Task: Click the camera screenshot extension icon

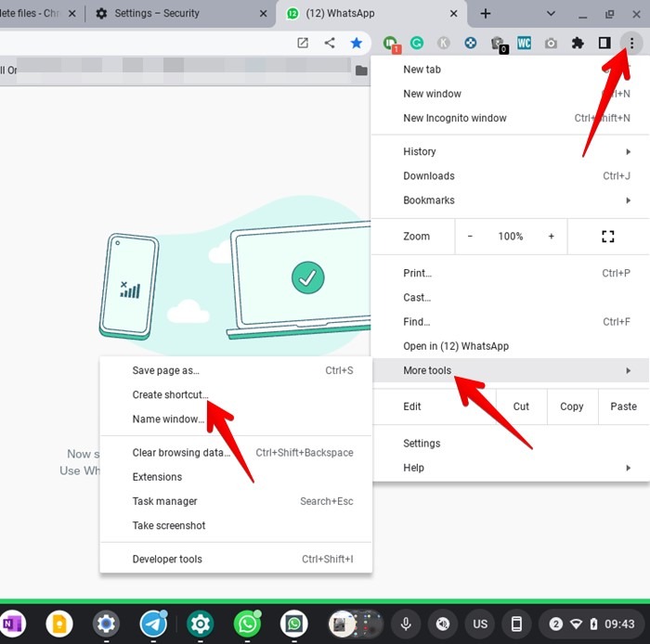Action: (551, 43)
